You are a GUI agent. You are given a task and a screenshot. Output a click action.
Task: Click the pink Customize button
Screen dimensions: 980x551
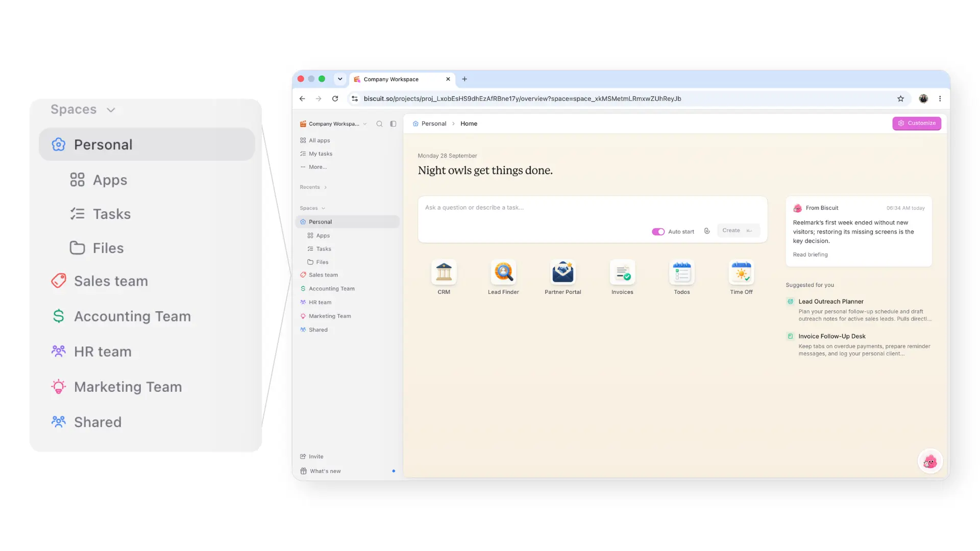(x=917, y=123)
